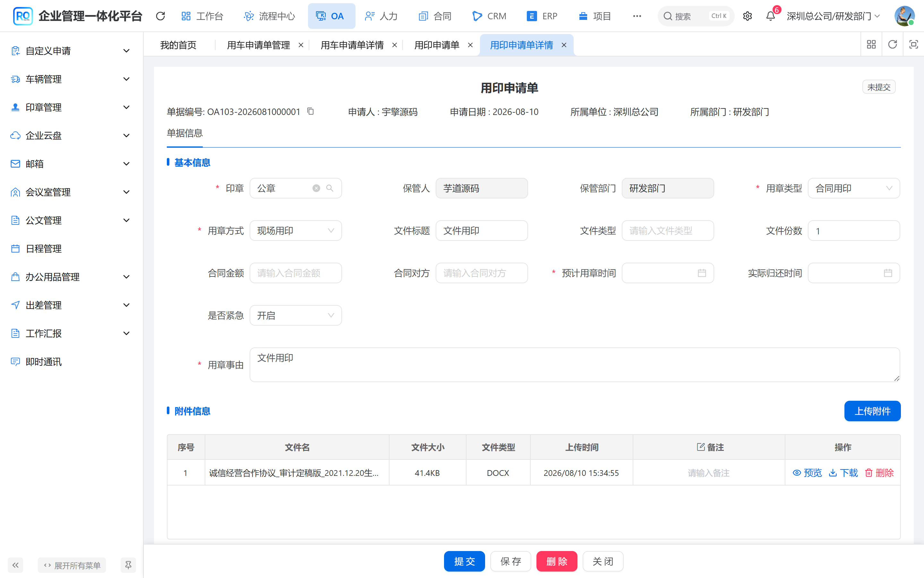The image size is (924, 578).
Task: Switch to the 流程中心 module
Action: click(x=269, y=16)
